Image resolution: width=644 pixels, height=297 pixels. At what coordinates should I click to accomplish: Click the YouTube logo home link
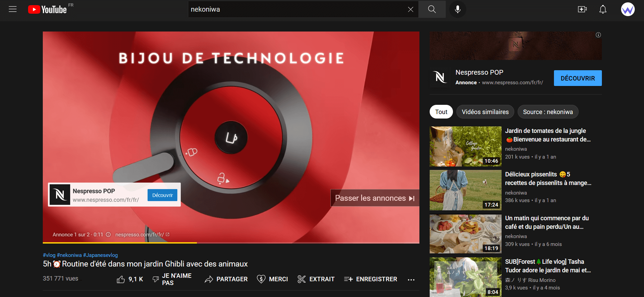pos(48,9)
